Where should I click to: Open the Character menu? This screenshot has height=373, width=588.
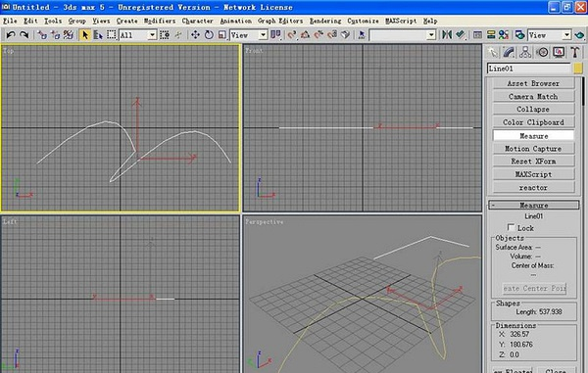click(197, 21)
